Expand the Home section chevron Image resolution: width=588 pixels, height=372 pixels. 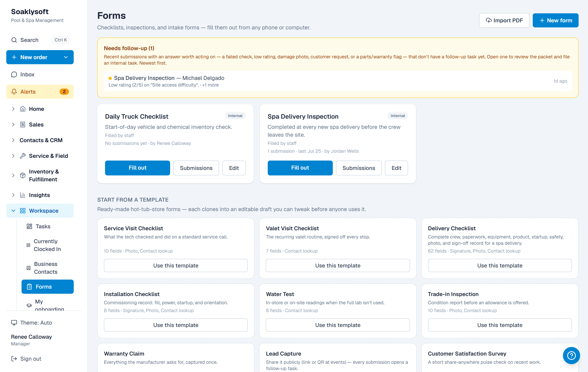[13, 109]
